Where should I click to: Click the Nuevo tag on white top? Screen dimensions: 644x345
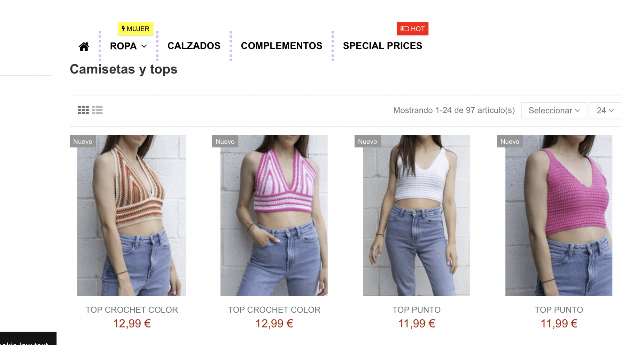(x=368, y=141)
